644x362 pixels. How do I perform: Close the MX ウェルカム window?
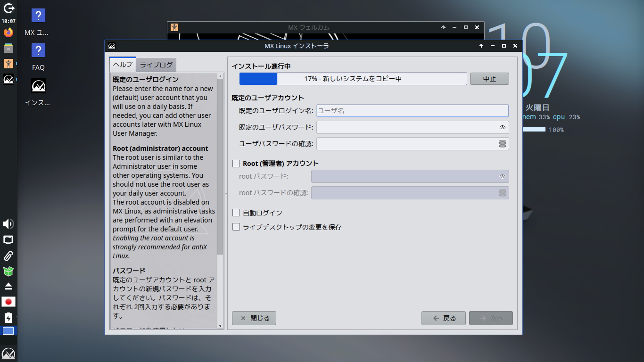click(477, 27)
